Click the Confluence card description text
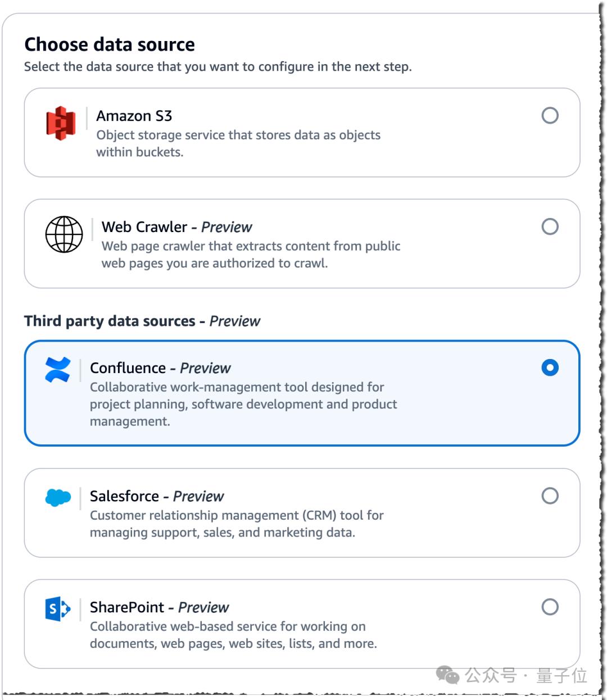Screen dimensions: 607x700 pyautogui.click(x=243, y=404)
